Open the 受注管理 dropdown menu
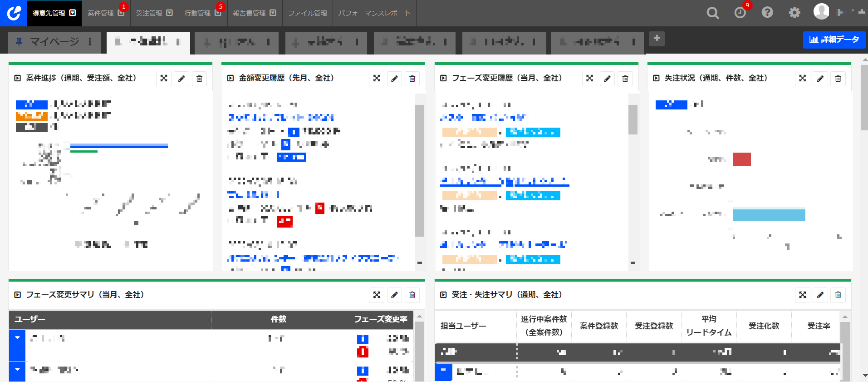 click(169, 13)
